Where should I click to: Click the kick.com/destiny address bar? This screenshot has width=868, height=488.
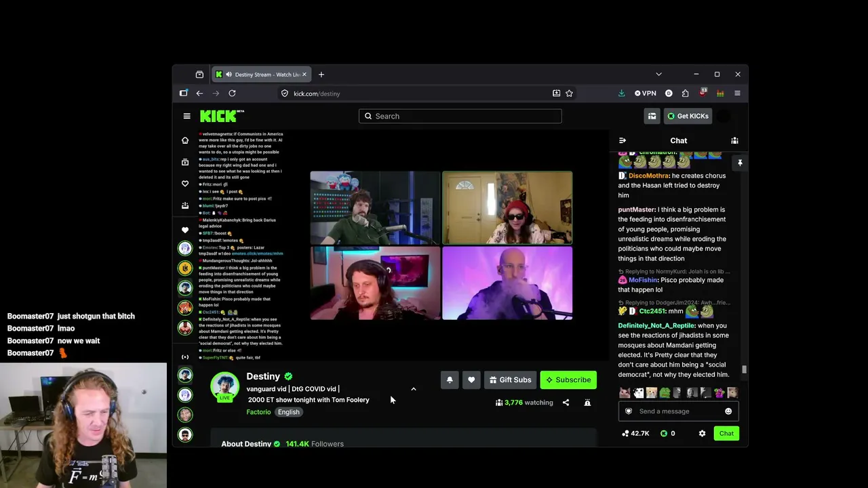414,94
